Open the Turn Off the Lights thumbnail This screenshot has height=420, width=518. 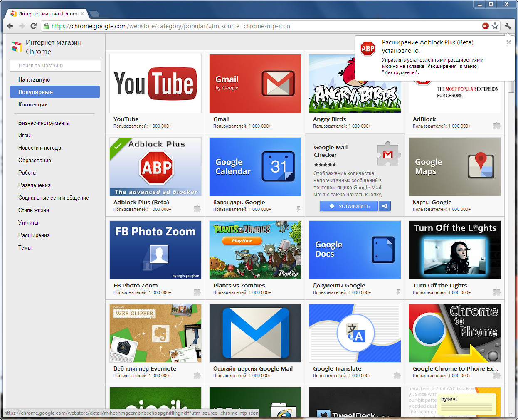pos(455,250)
